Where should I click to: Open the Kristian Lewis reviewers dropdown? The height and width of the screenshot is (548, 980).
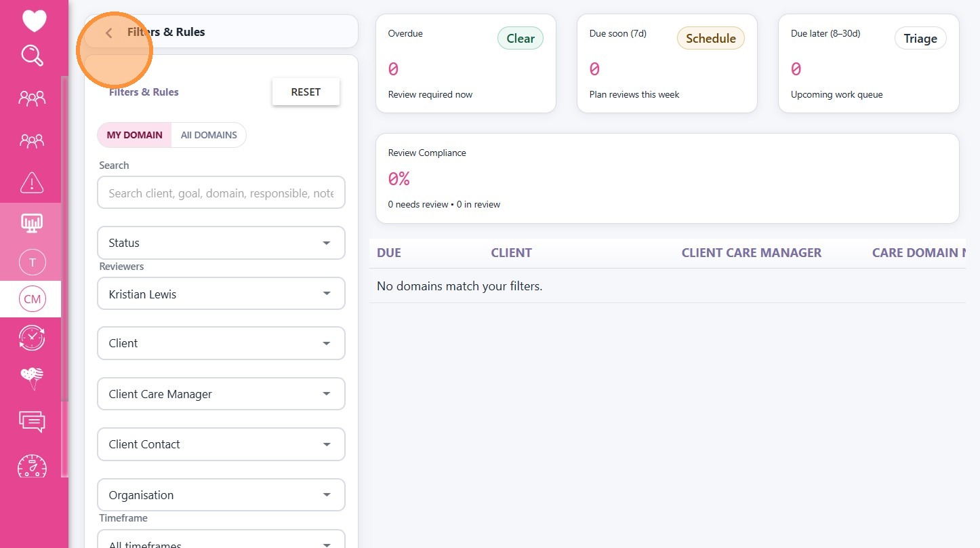point(221,294)
